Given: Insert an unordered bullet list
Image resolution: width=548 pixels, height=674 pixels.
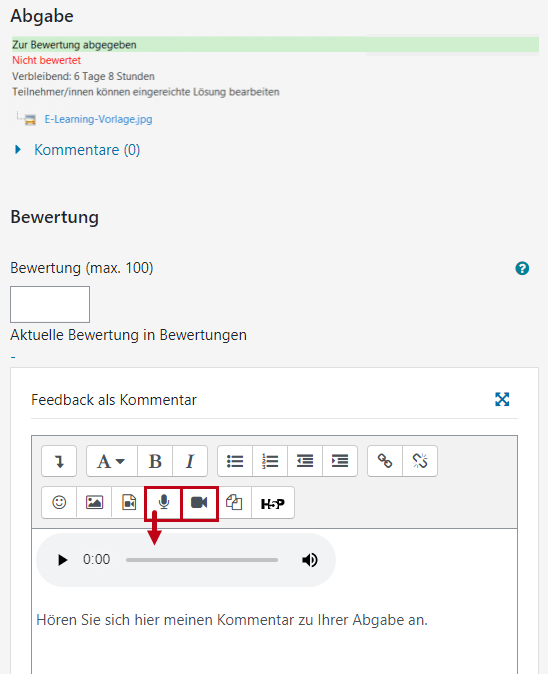Looking at the screenshot, I should point(235,461).
